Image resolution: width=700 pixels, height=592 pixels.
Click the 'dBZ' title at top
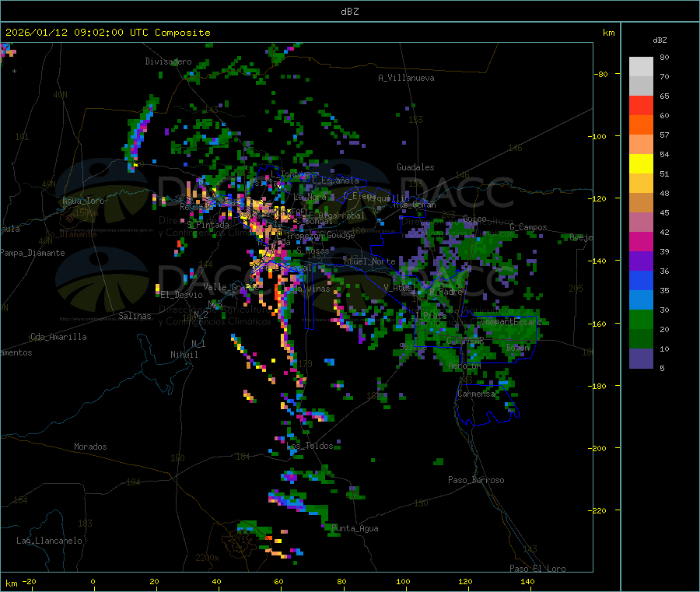click(x=349, y=12)
